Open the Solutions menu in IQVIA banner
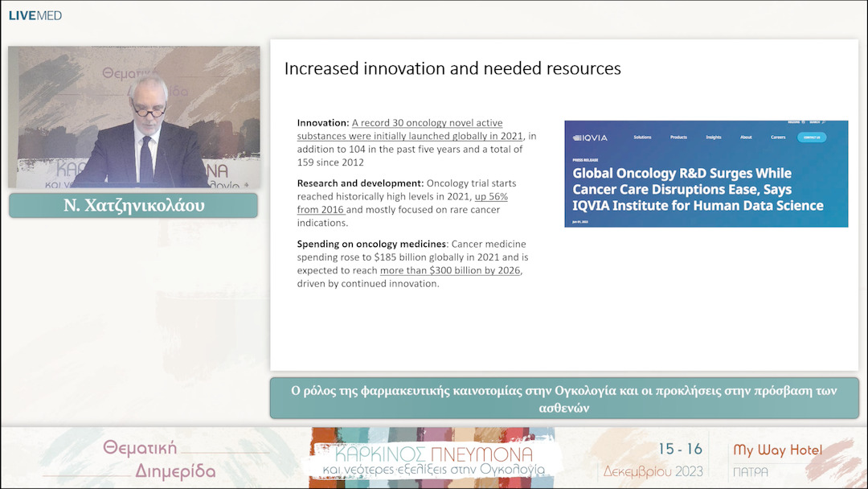868x489 pixels. 642,138
